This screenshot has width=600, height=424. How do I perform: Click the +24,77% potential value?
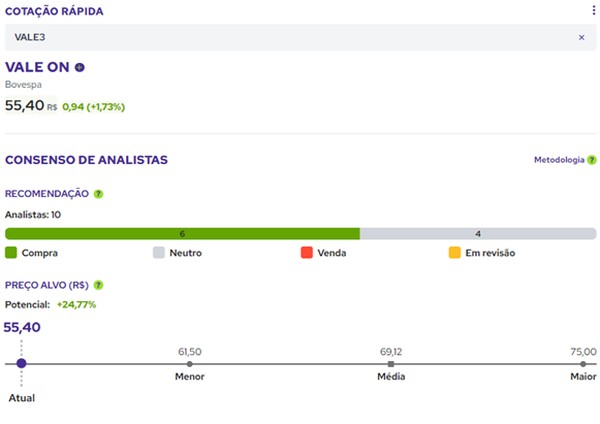76,305
